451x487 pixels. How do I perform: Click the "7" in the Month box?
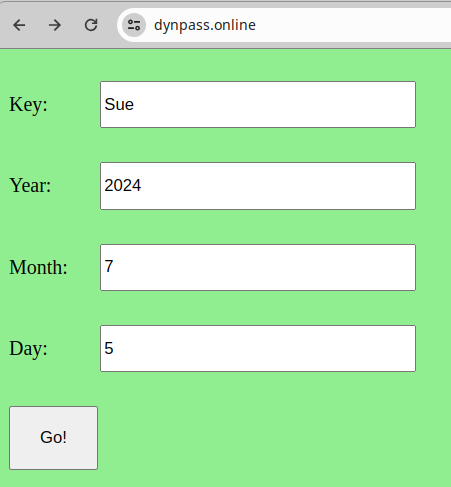point(109,266)
